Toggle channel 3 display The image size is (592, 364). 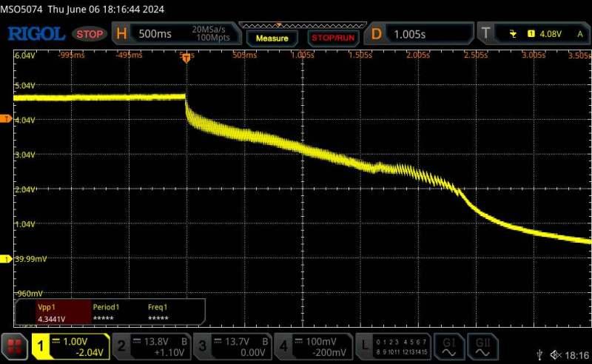coord(233,346)
